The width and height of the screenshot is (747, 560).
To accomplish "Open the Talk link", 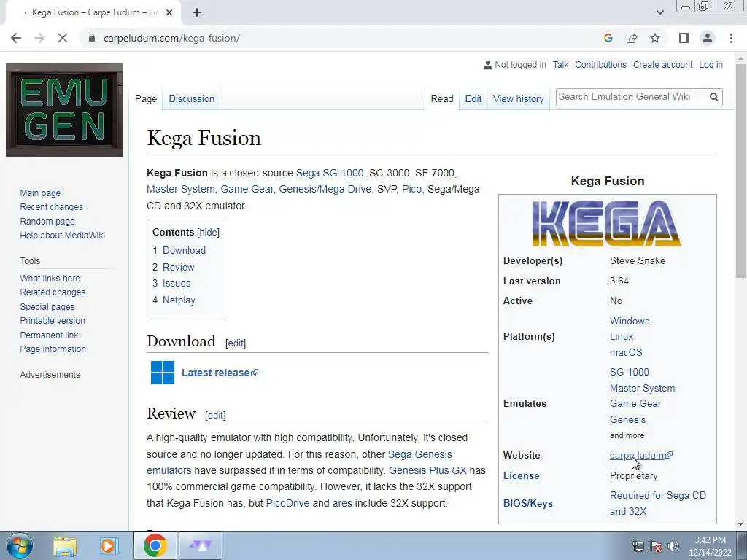I will tap(561, 65).
